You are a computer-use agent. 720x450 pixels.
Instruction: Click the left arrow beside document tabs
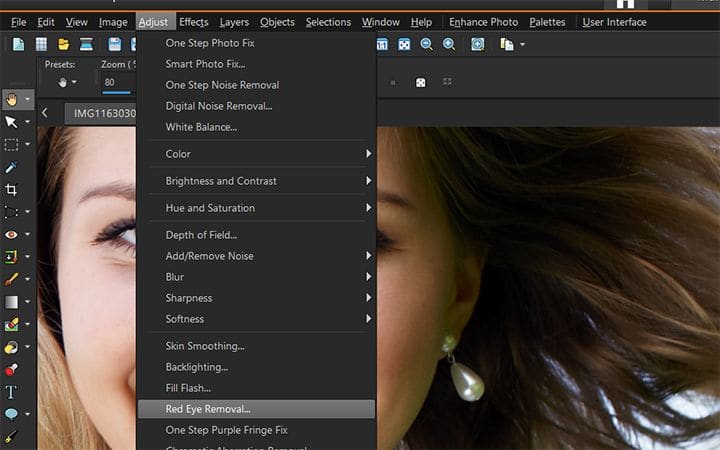pyautogui.click(x=45, y=112)
